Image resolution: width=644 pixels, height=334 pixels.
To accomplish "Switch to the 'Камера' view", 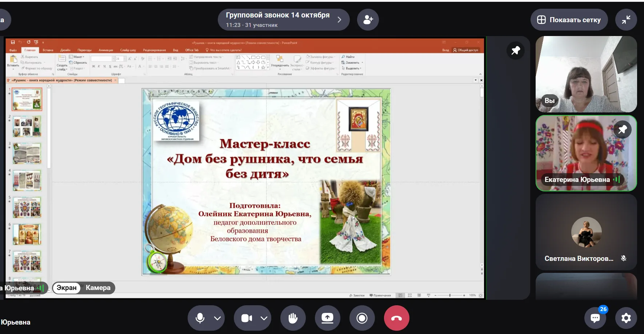I will 98,288.
